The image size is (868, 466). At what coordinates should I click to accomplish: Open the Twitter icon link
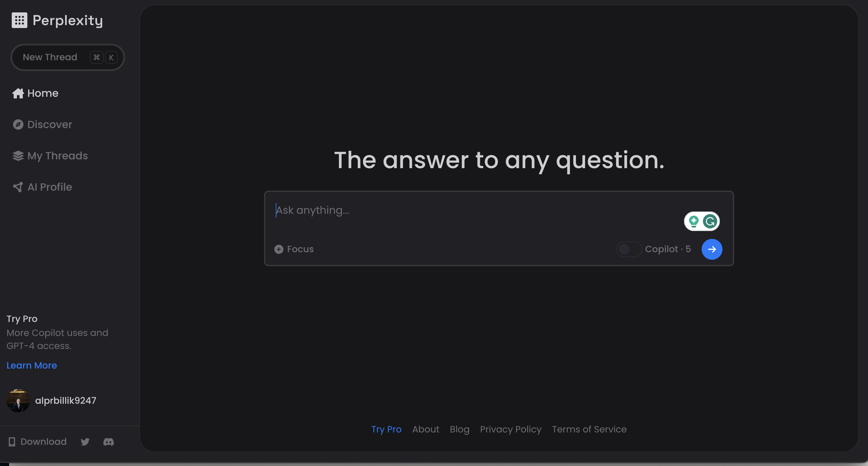85,442
